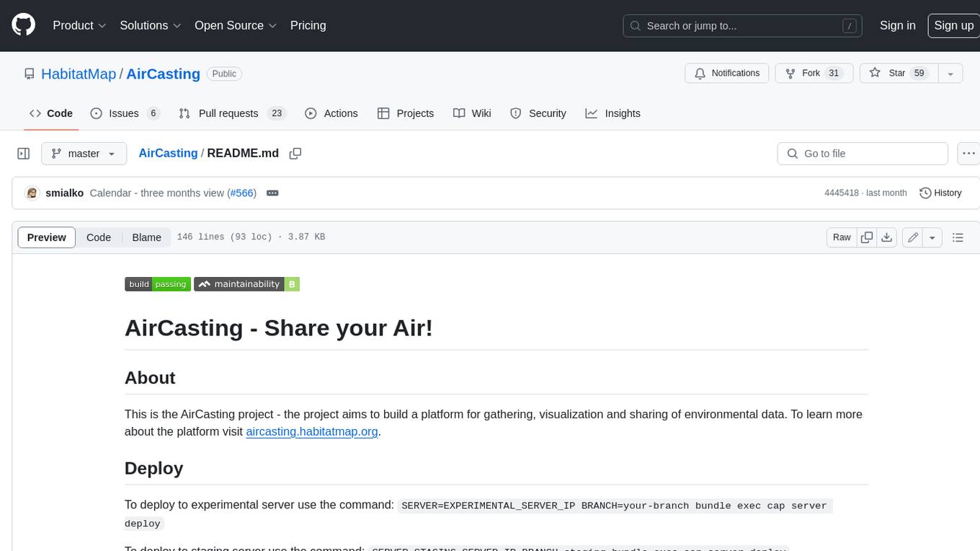Open the AirCasting repository link

pos(163,74)
